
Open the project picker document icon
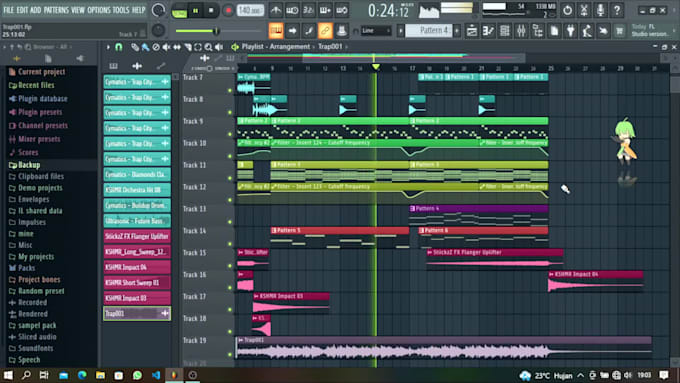click(x=554, y=31)
